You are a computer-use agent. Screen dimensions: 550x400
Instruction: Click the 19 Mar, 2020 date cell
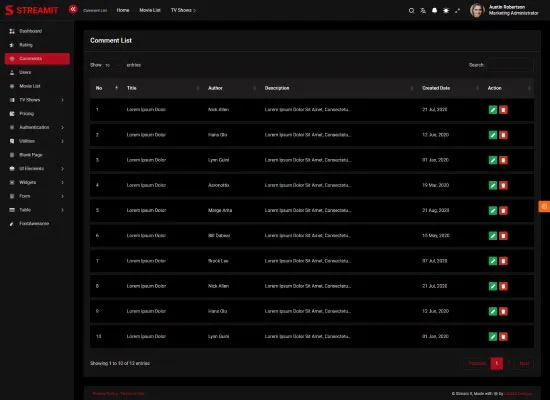[x=436, y=185]
